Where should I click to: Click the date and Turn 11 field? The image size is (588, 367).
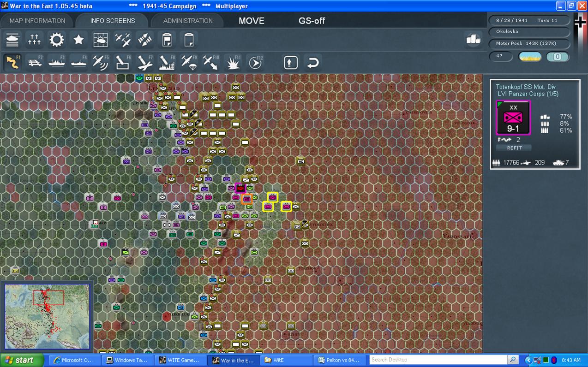pyautogui.click(x=529, y=21)
